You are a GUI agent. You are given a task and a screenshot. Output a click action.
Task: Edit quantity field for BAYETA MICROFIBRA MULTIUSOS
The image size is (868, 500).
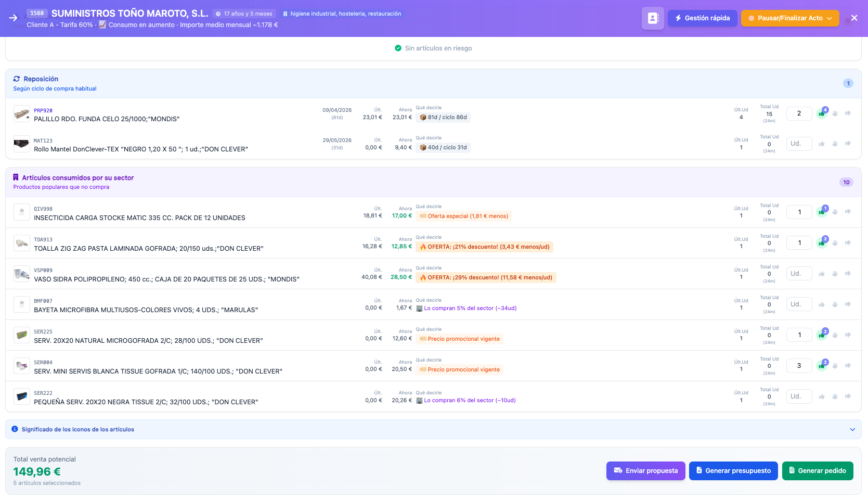click(x=799, y=304)
